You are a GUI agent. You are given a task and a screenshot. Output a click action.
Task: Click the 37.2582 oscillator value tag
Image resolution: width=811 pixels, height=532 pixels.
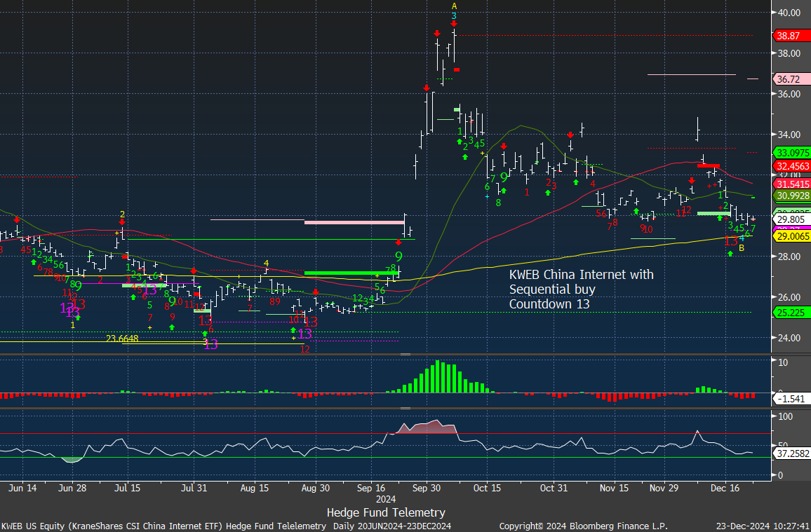[791, 455]
